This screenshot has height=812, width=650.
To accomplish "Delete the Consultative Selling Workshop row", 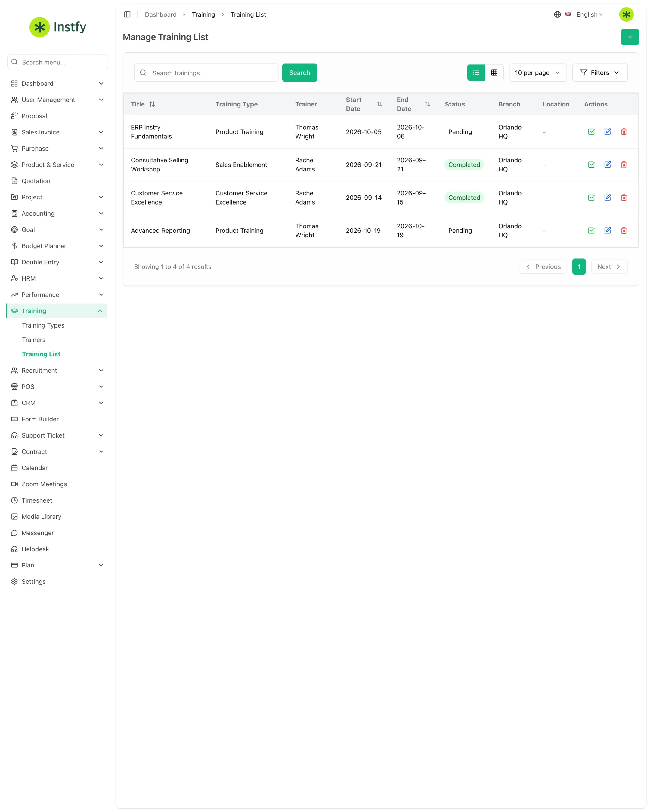I will coord(624,165).
